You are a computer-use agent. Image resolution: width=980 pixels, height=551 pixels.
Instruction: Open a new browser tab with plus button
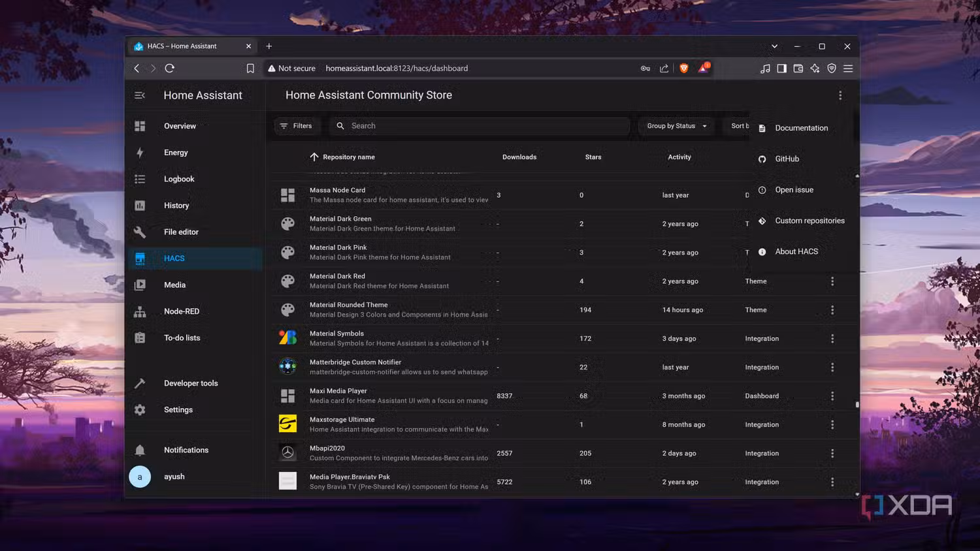click(269, 46)
